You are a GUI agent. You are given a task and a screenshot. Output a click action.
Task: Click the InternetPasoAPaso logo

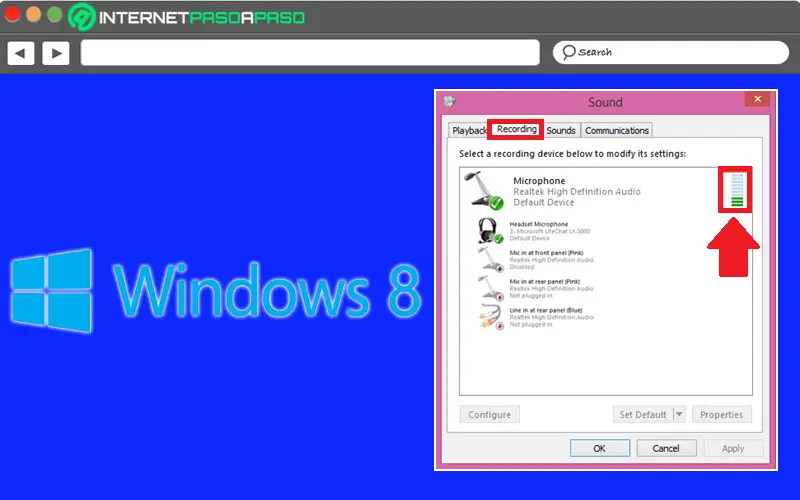click(x=187, y=17)
